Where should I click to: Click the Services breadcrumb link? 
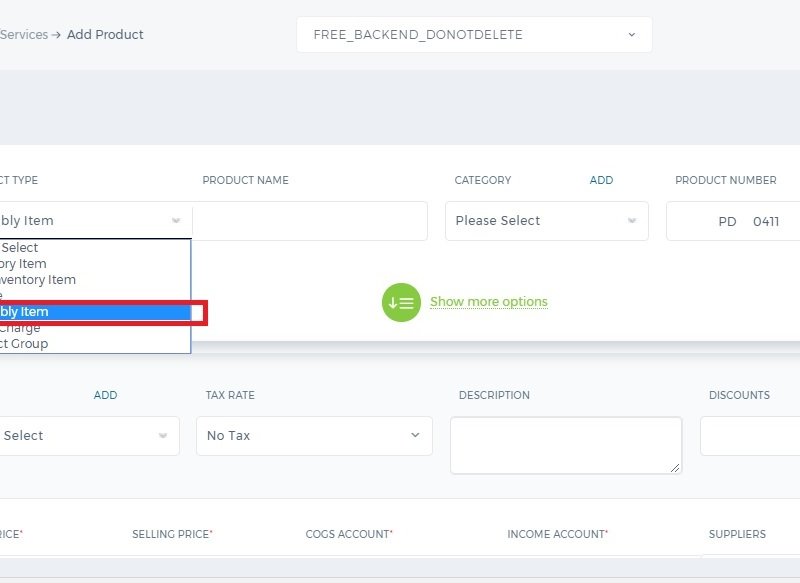coord(24,35)
